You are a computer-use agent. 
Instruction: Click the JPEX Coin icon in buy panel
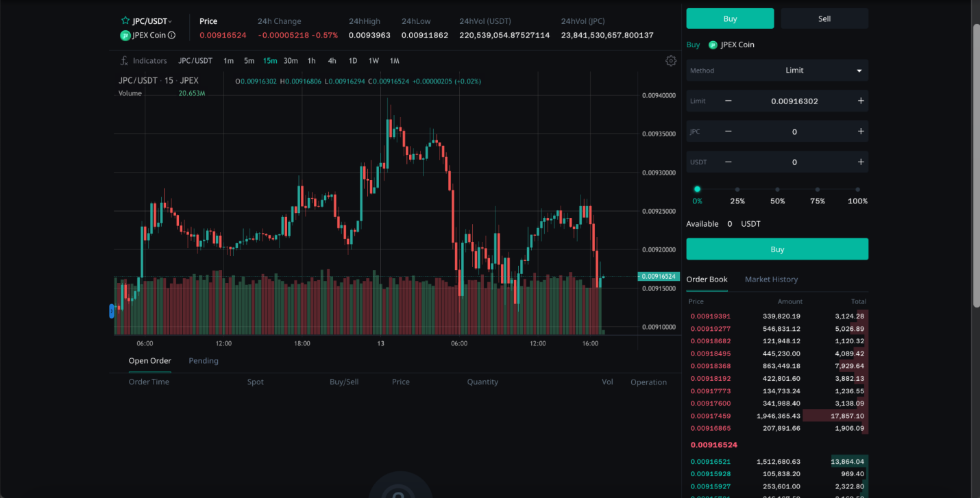pos(713,45)
